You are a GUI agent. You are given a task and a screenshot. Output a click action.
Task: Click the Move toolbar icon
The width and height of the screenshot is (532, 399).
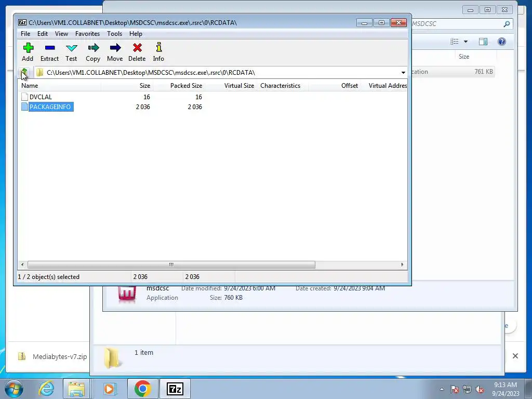(115, 52)
